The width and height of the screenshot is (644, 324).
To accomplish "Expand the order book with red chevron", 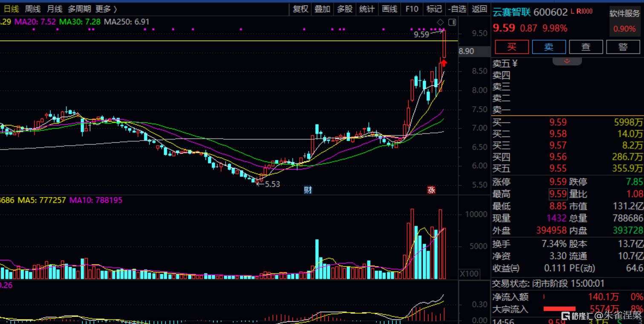I will click(567, 61).
